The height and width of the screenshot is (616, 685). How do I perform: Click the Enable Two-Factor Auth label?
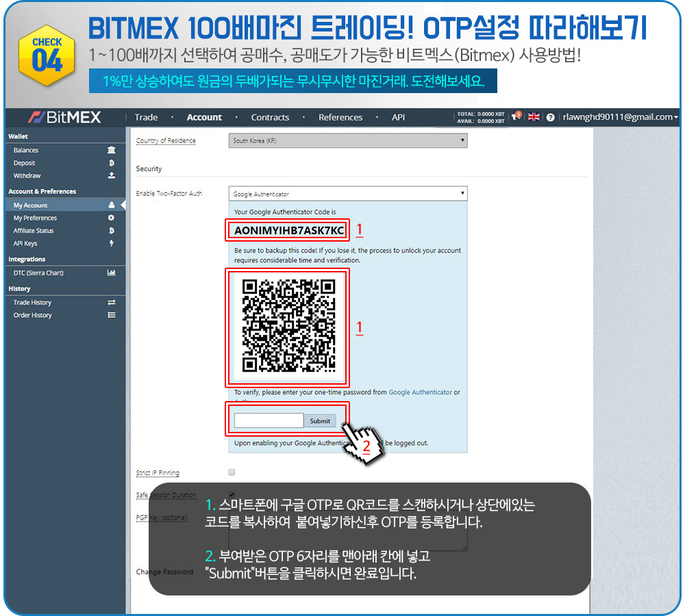click(x=169, y=194)
